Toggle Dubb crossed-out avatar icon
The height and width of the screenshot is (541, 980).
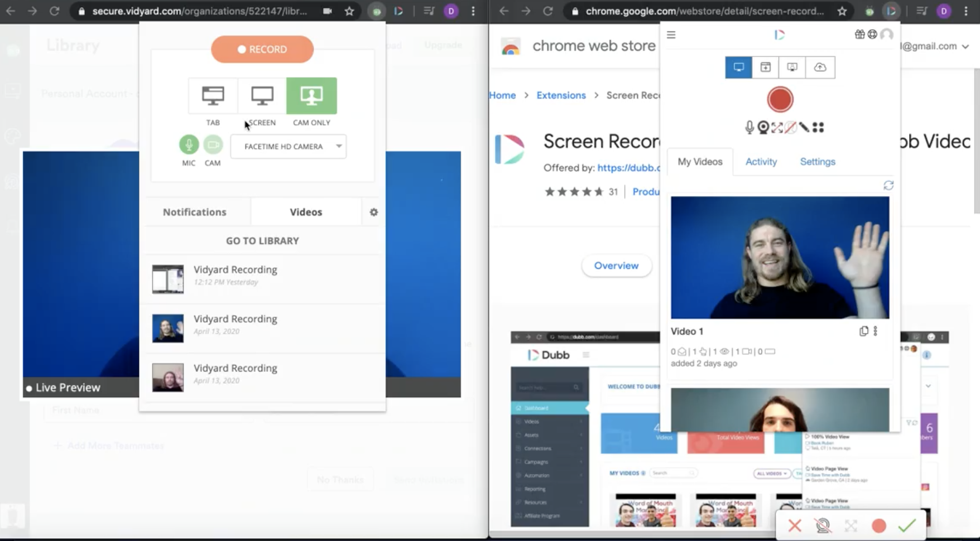click(790, 128)
